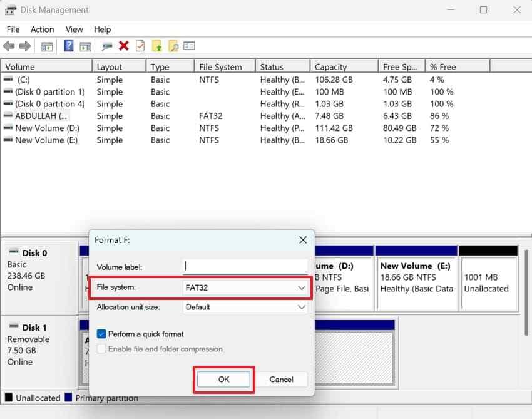Toggle Perform a quick format checkbox

click(x=101, y=334)
